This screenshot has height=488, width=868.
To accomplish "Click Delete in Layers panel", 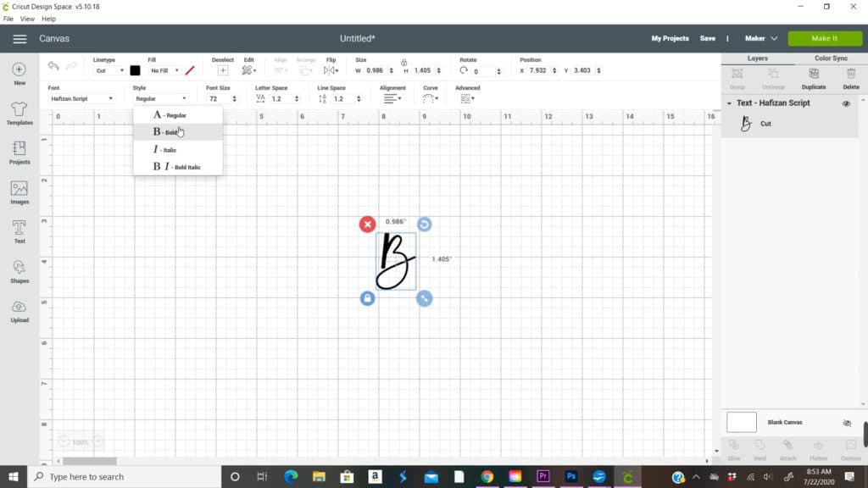I will [851, 79].
